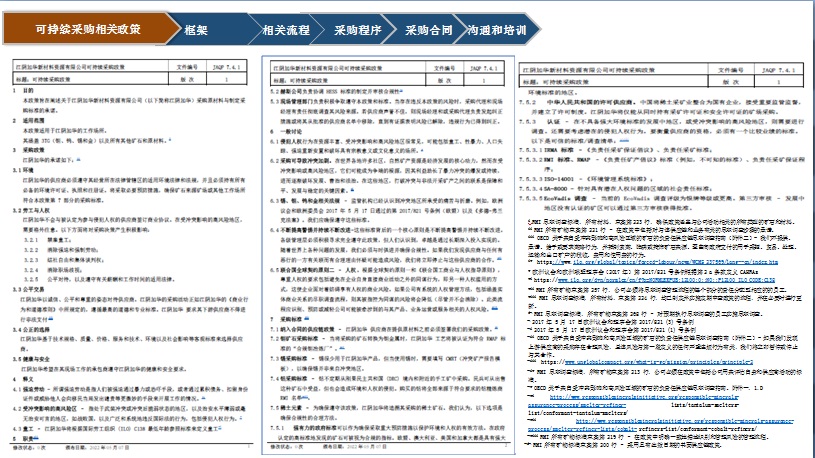Click the heading 4 释义
The height and width of the screenshot is (458, 815).
pos(23,379)
